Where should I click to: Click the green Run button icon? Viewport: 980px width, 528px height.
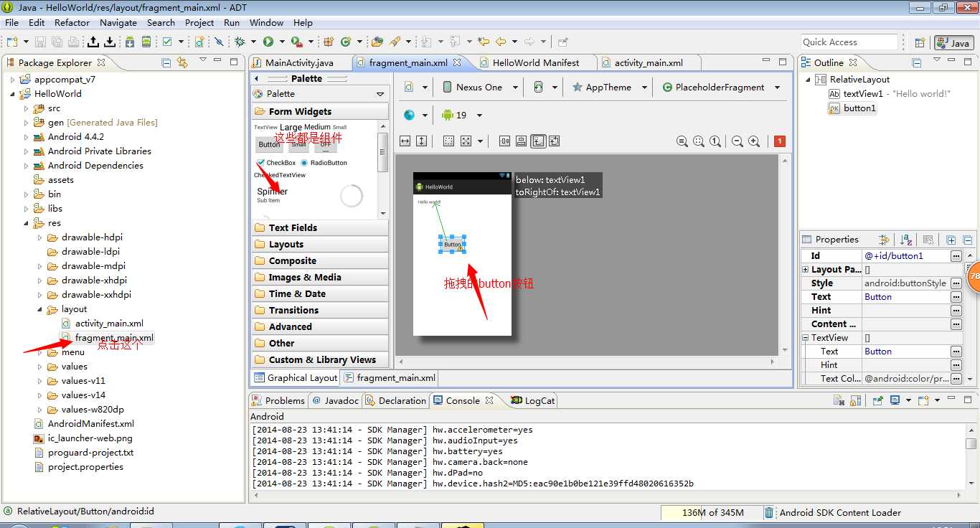coord(268,42)
